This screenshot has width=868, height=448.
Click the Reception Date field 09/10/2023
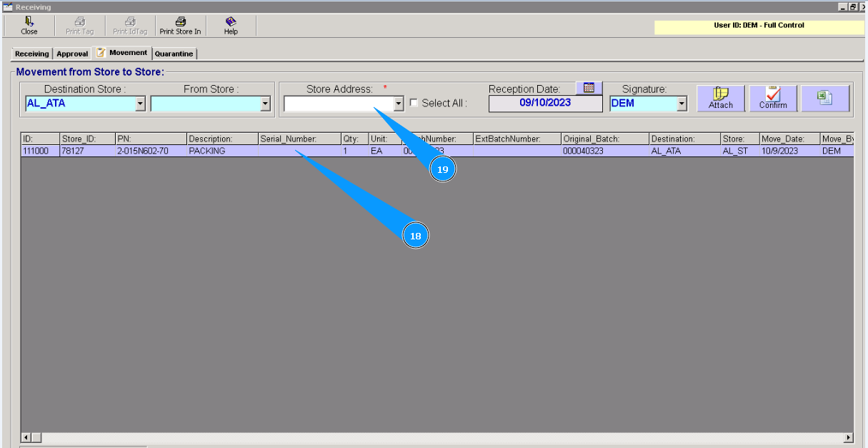[545, 104]
